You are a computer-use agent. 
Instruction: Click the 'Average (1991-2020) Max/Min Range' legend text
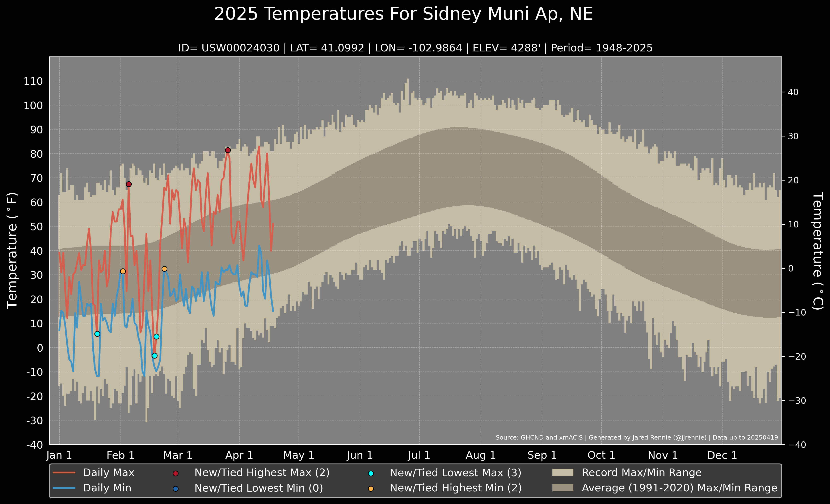coord(679,488)
